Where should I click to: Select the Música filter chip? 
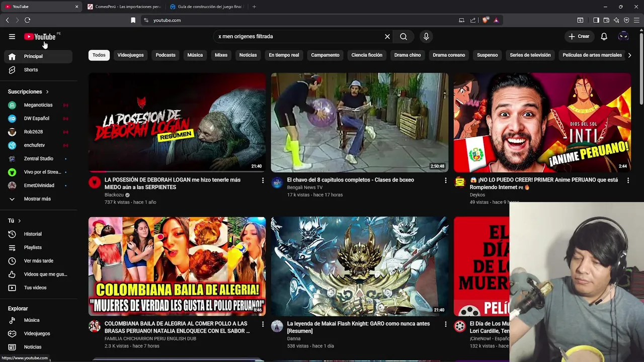195,55
